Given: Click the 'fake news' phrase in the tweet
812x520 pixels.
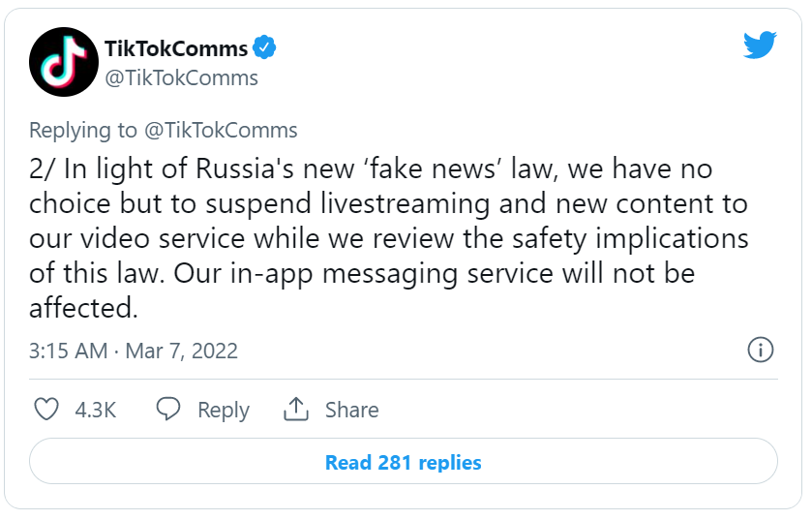Looking at the screenshot, I should pos(459,169).
